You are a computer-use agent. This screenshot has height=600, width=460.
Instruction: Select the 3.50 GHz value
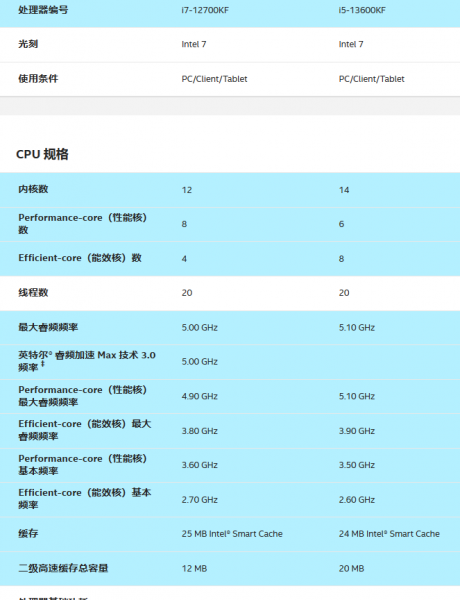pyautogui.click(x=357, y=465)
